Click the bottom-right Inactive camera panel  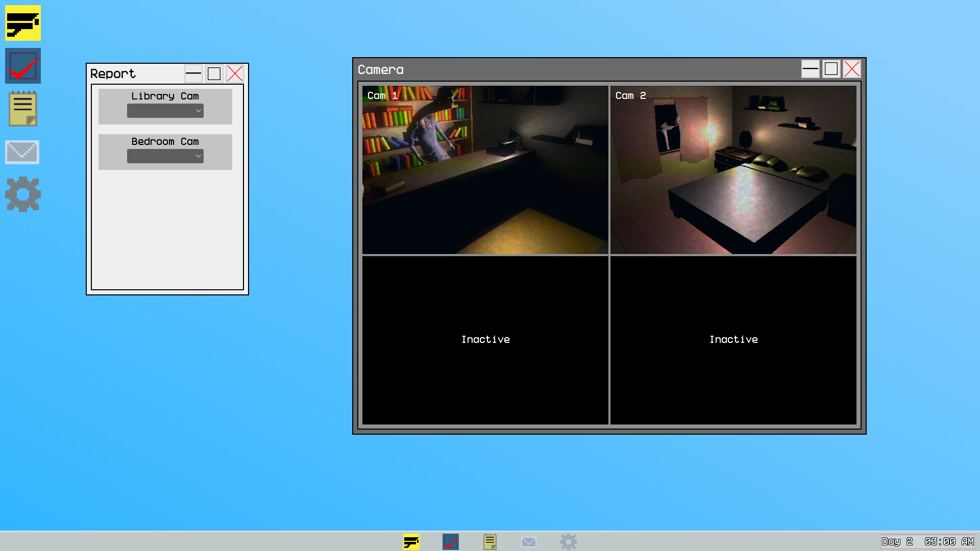(x=733, y=340)
